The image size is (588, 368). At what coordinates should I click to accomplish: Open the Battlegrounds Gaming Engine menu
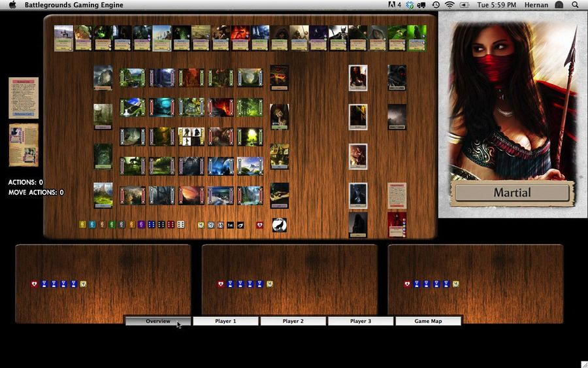point(73,5)
